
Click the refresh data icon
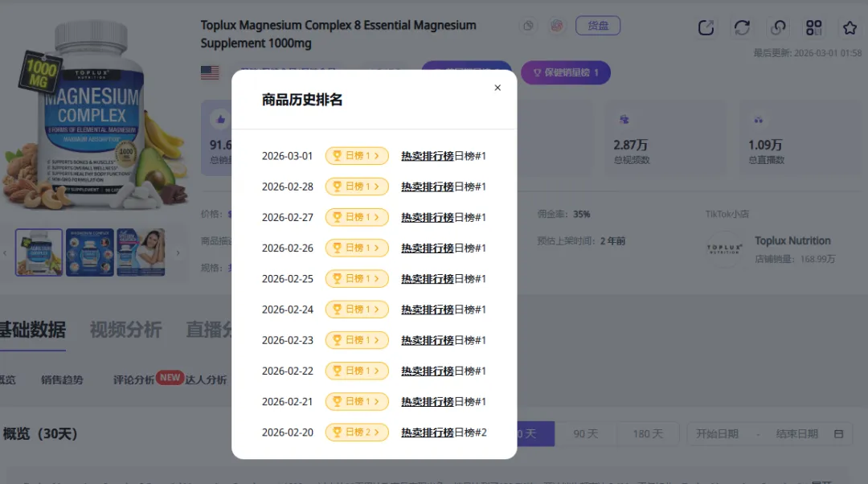click(742, 27)
